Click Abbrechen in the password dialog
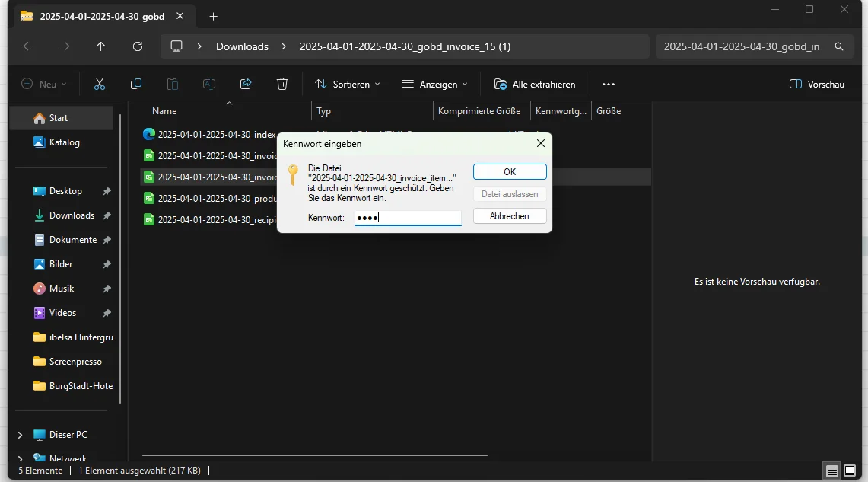This screenshot has width=868, height=482. click(510, 216)
